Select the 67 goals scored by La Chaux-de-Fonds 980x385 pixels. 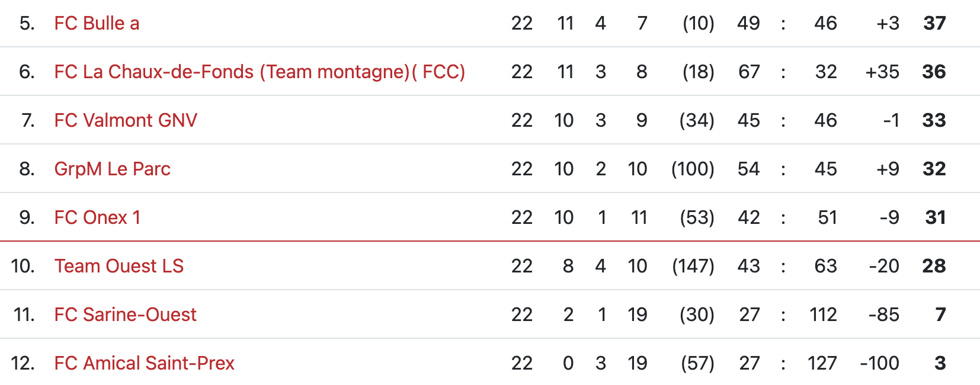click(x=749, y=72)
